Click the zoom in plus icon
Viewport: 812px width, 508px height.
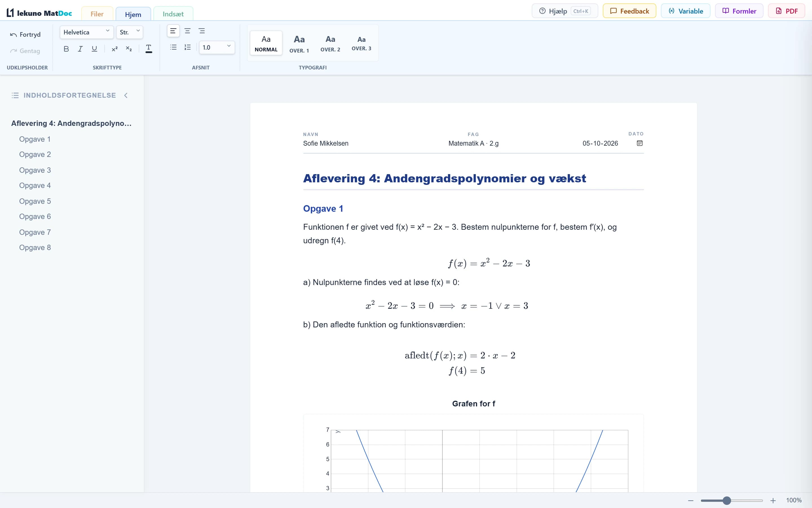773,500
